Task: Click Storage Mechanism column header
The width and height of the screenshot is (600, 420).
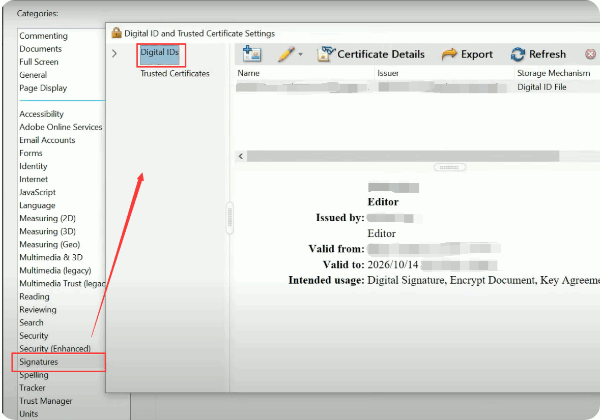Action: pos(553,73)
